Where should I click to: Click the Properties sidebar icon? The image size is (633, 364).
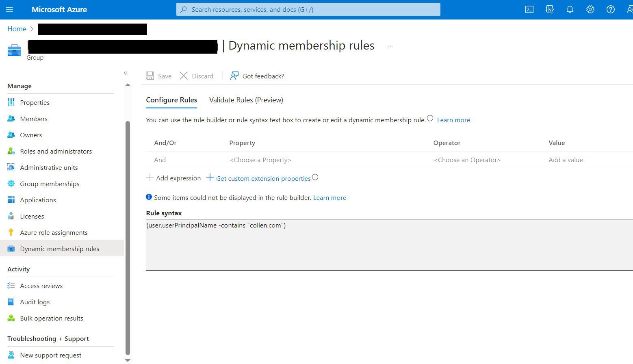pyautogui.click(x=11, y=102)
